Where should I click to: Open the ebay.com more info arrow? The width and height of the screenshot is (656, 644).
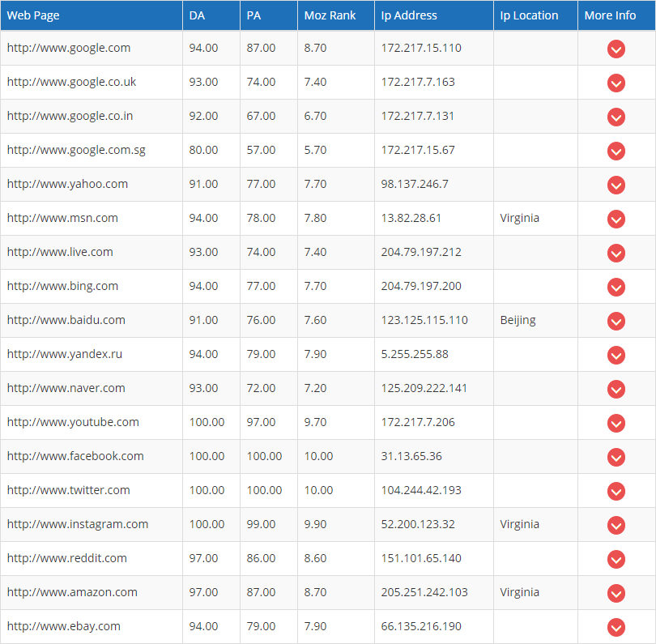(x=616, y=627)
